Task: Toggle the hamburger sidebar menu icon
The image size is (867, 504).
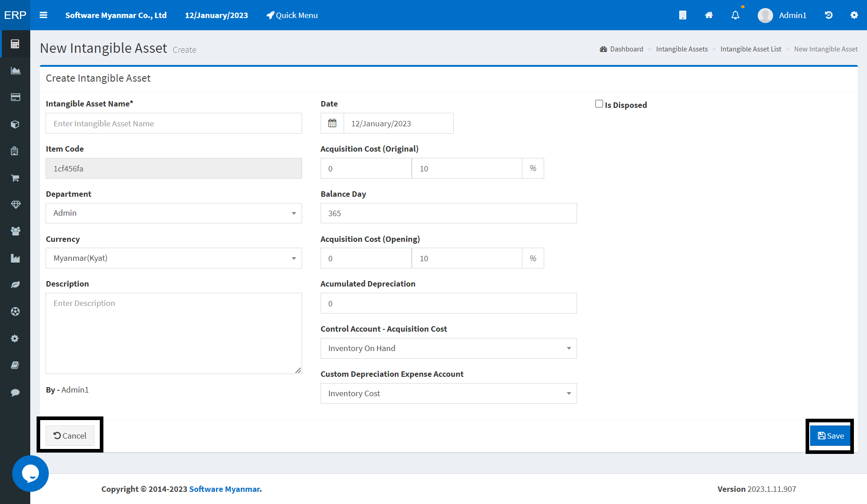Action: pyautogui.click(x=43, y=15)
